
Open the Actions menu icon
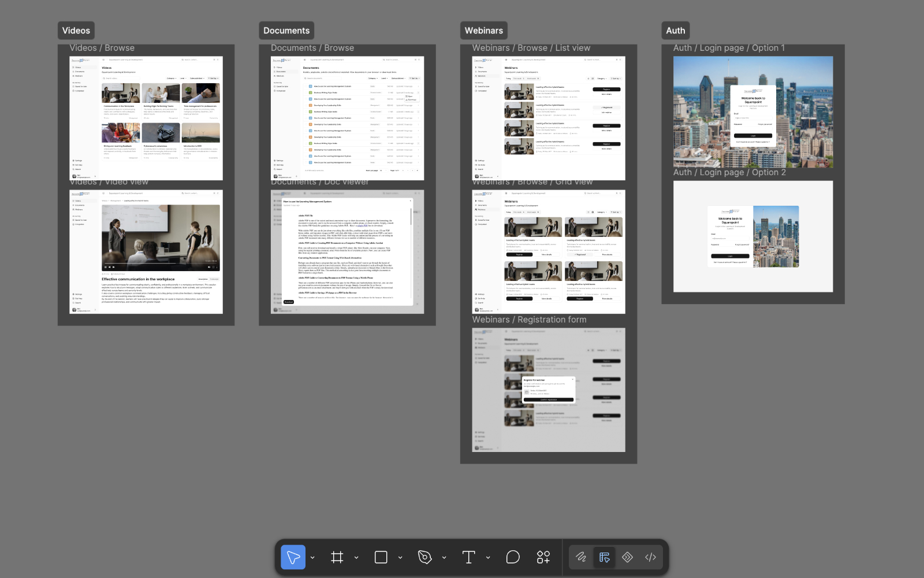pyautogui.click(x=543, y=557)
